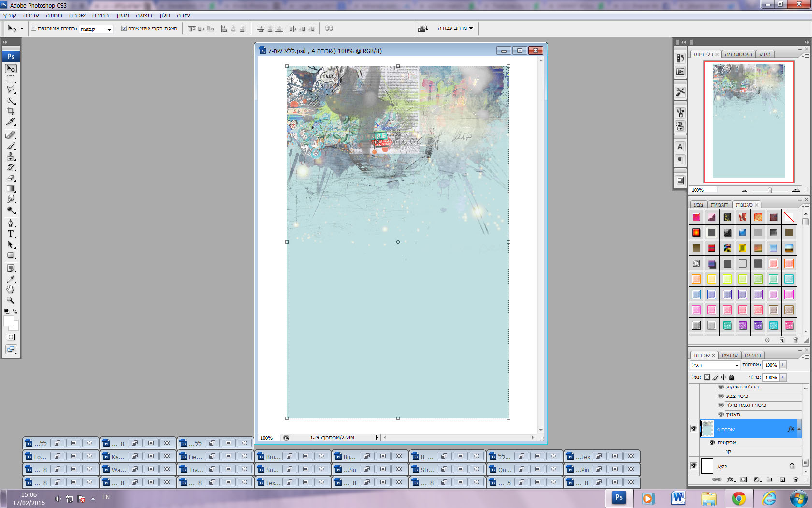Hide layer 'שכבה 4' with eye icon

(x=694, y=429)
